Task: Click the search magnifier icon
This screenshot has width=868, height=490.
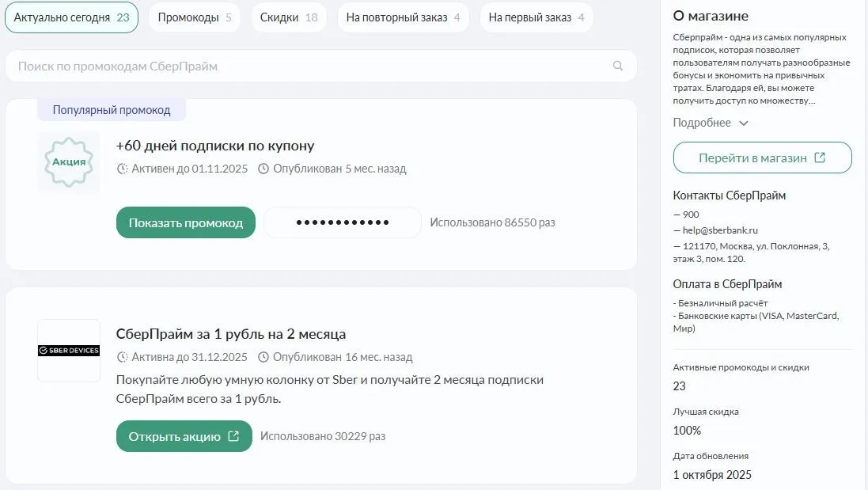Action: point(618,66)
